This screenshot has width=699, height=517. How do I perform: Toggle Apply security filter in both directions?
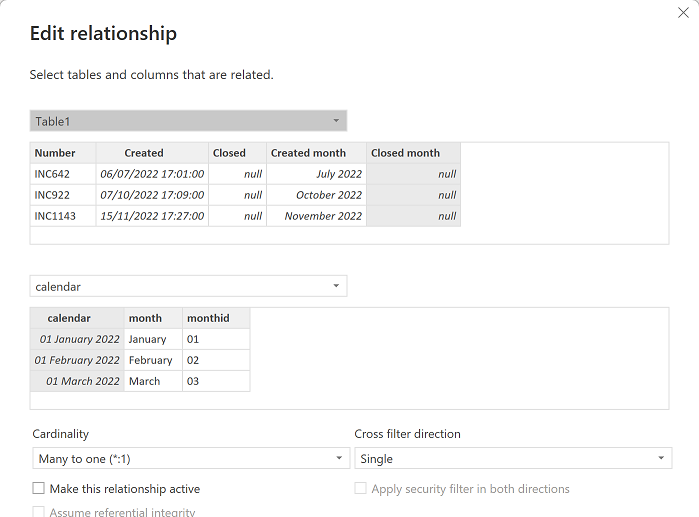pos(361,489)
